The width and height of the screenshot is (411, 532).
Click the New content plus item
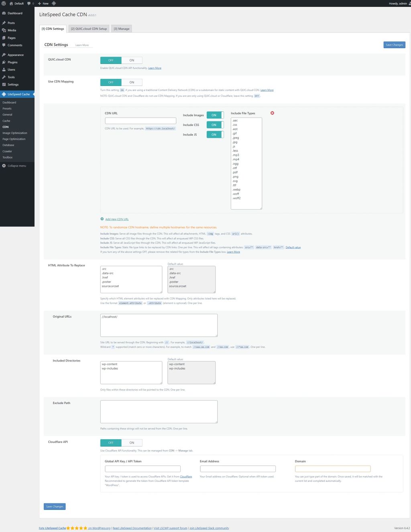43,3
